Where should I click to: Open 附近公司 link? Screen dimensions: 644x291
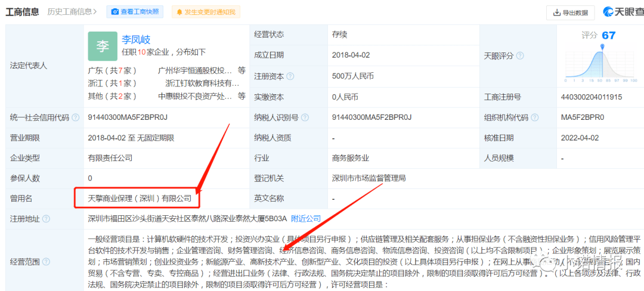pos(306,219)
